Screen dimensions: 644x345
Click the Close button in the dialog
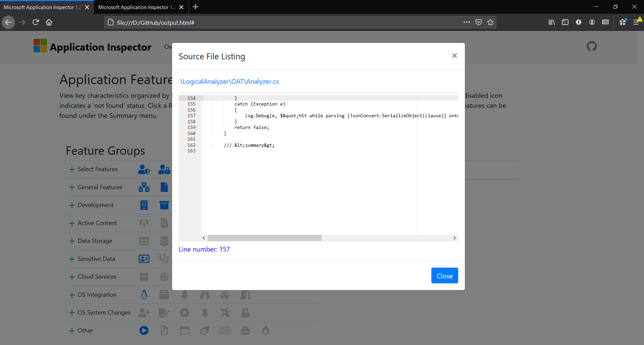(444, 275)
